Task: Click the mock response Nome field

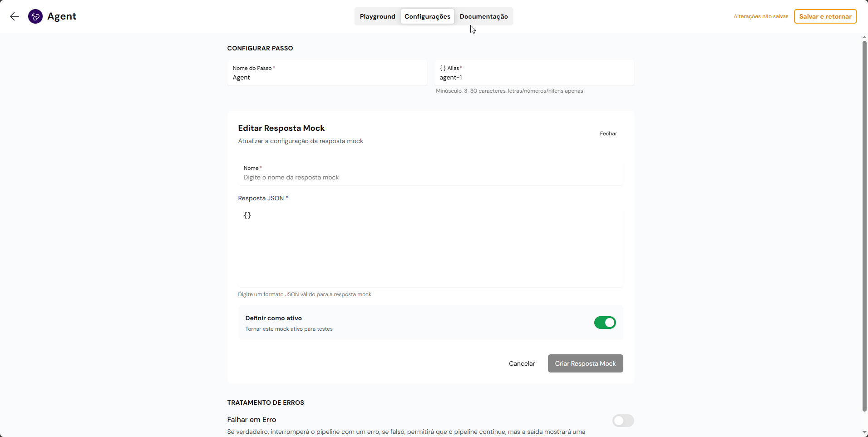Action: pyautogui.click(x=430, y=178)
